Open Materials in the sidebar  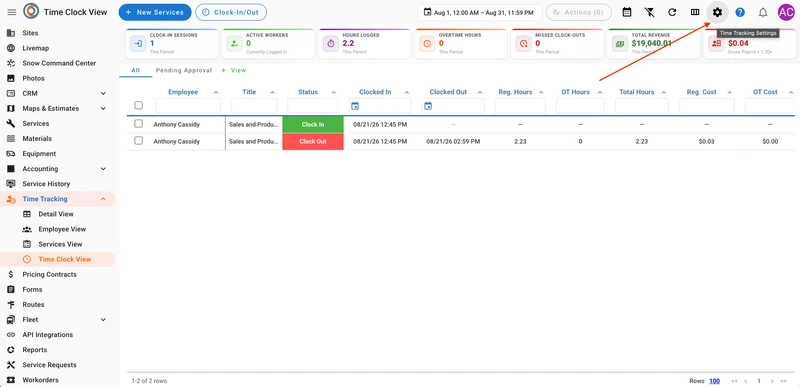37,139
